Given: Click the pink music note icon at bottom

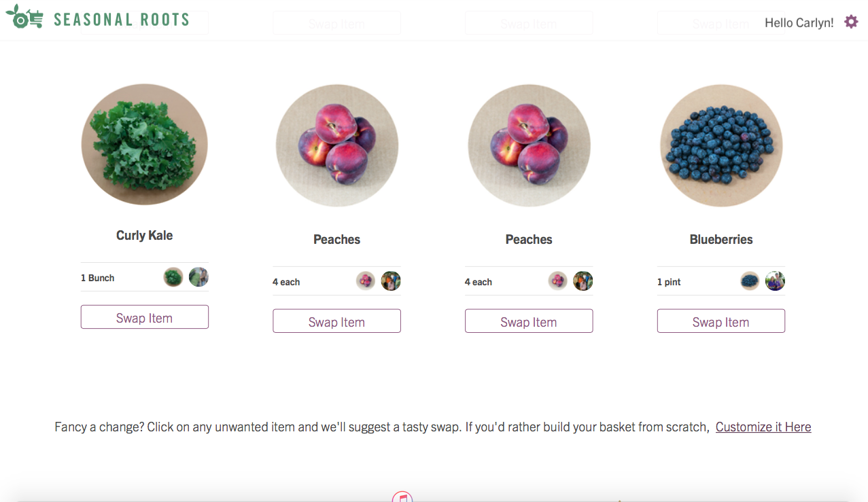Looking at the screenshot, I should tap(402, 497).
